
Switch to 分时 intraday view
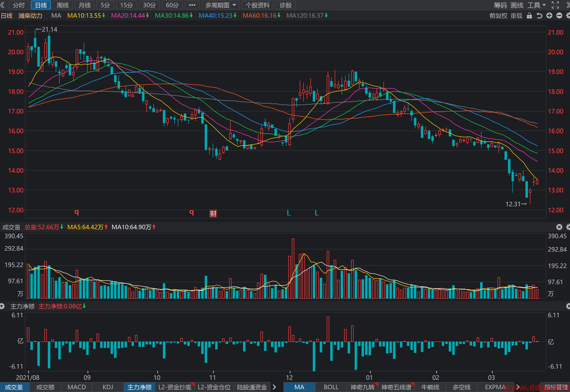(x=19, y=5)
